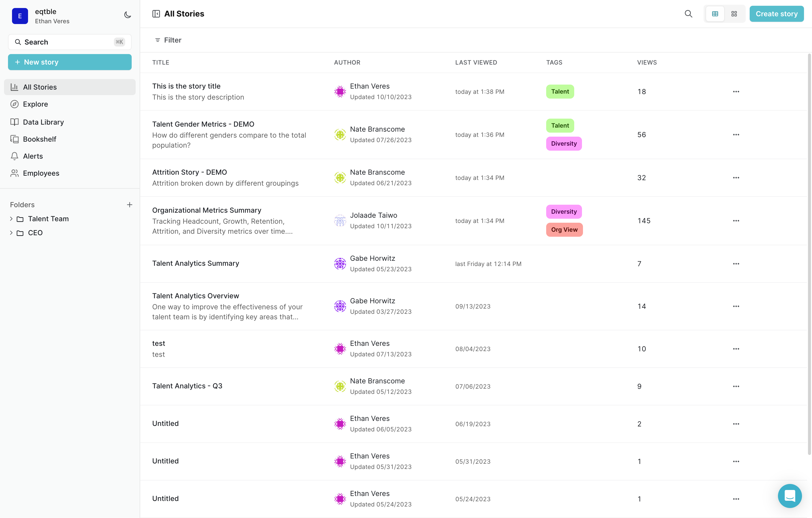Open the Bookshelf icon
Screen dimensions: 812x518
[x=14, y=139]
